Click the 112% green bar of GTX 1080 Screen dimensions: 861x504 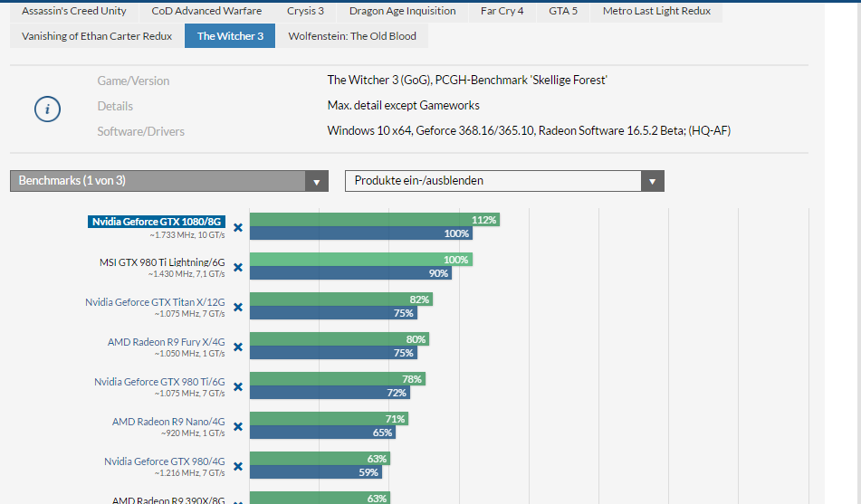(375, 220)
